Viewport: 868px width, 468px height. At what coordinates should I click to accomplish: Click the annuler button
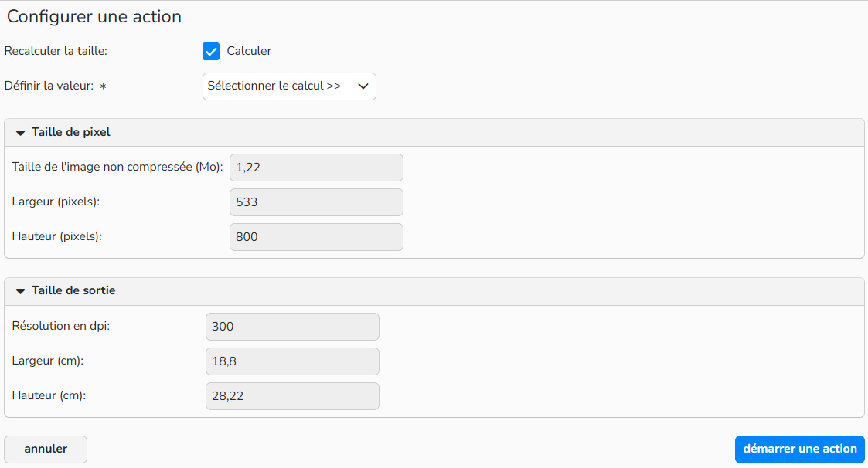pos(46,449)
